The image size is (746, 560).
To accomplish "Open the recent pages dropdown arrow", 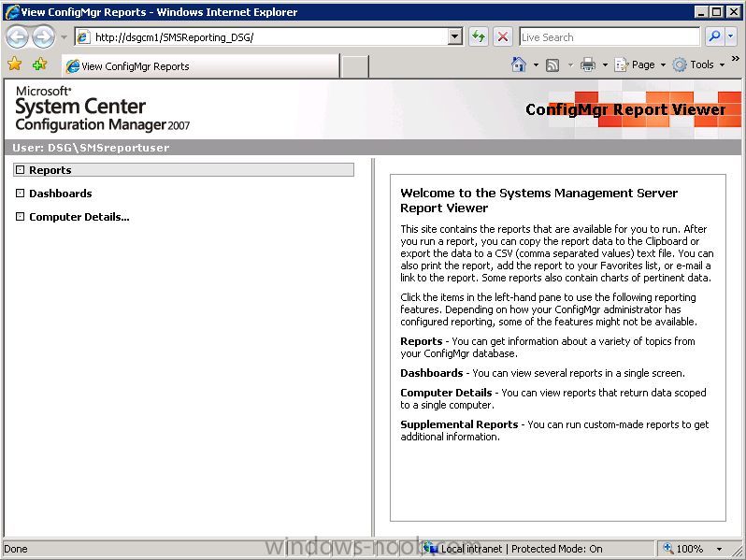I will tap(64, 37).
